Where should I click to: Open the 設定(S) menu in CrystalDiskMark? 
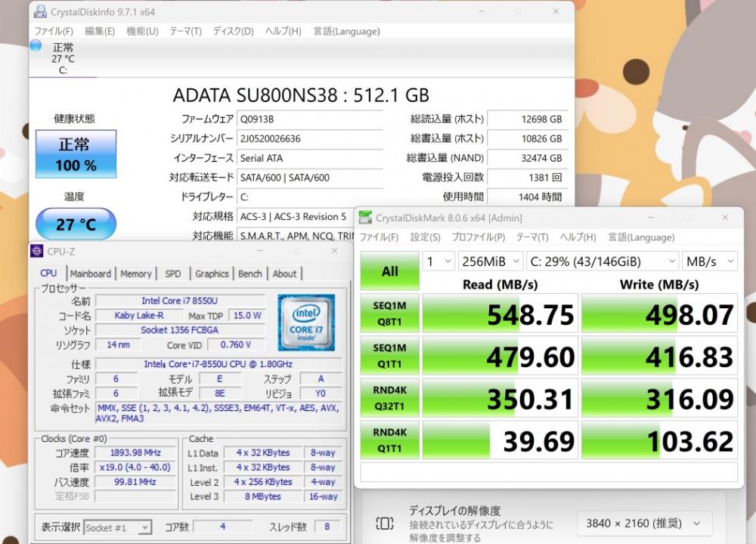click(x=425, y=237)
